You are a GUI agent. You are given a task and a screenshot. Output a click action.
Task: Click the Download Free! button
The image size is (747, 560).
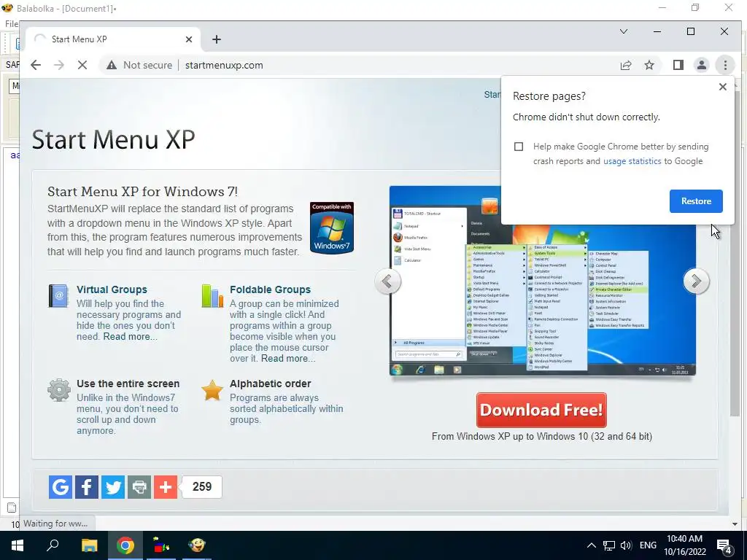click(542, 410)
